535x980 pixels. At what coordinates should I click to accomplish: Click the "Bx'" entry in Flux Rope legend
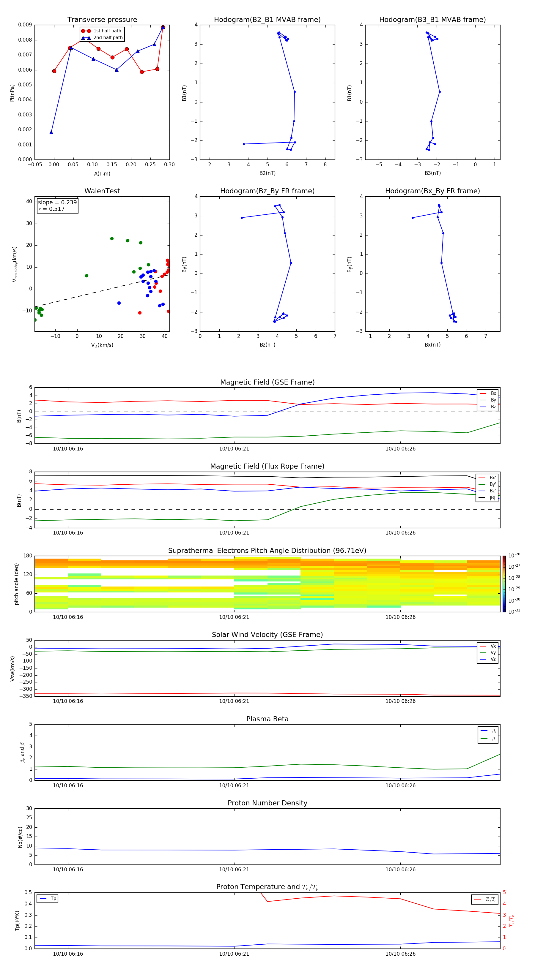click(487, 478)
